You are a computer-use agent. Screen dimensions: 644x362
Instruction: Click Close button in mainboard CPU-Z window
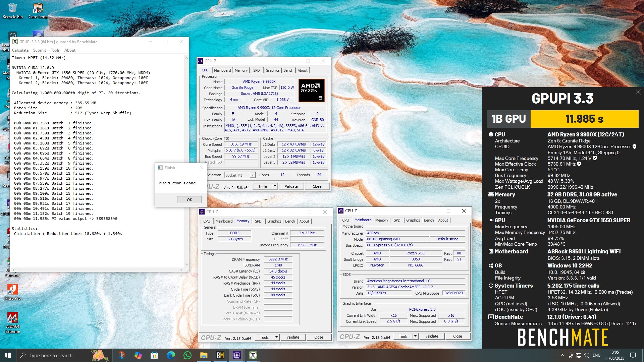[x=458, y=336]
